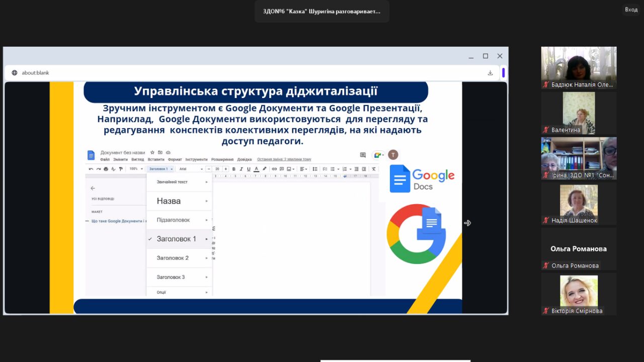This screenshot has width=644, height=362.
Task: Select Вікторія Смірнова participant video tile
Action: click(x=579, y=294)
